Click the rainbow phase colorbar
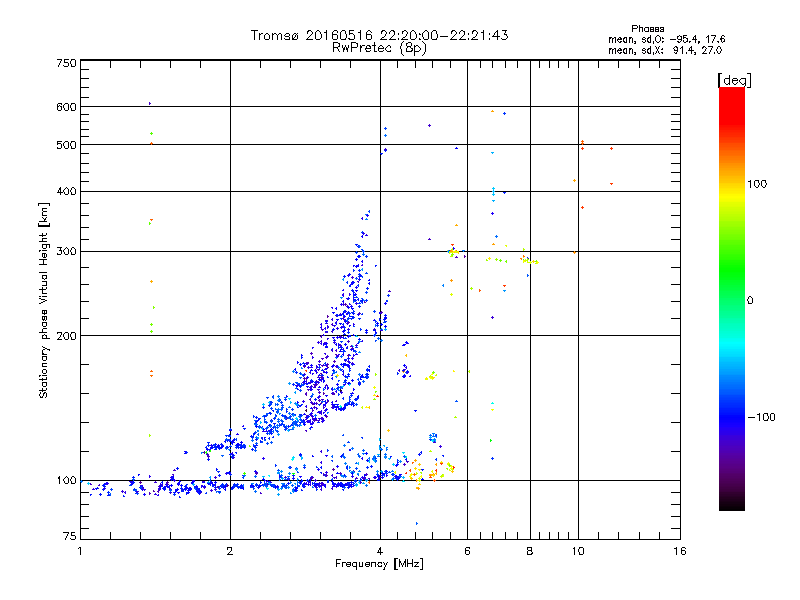 (732, 299)
